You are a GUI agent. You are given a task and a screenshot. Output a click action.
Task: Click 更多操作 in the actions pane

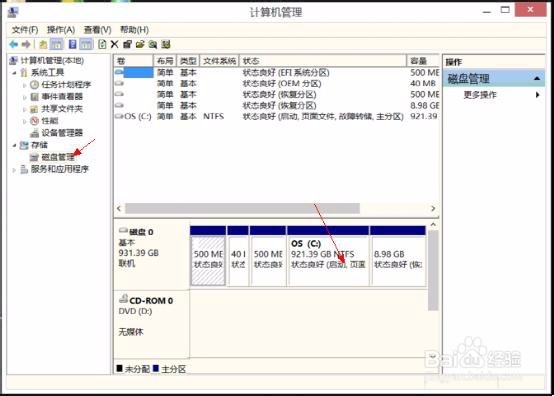click(x=480, y=95)
